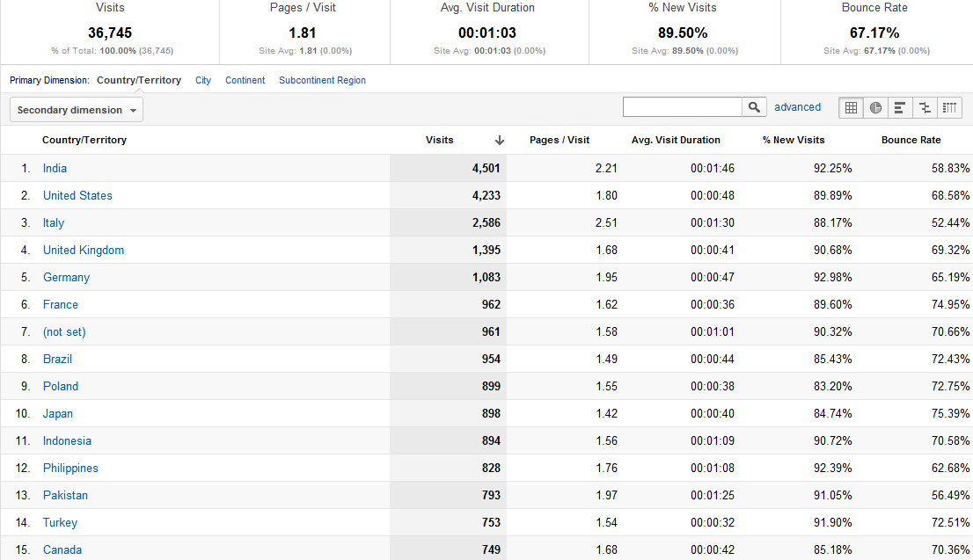Switch to the comparison view
The width and height of the screenshot is (973, 560).
pos(925,107)
